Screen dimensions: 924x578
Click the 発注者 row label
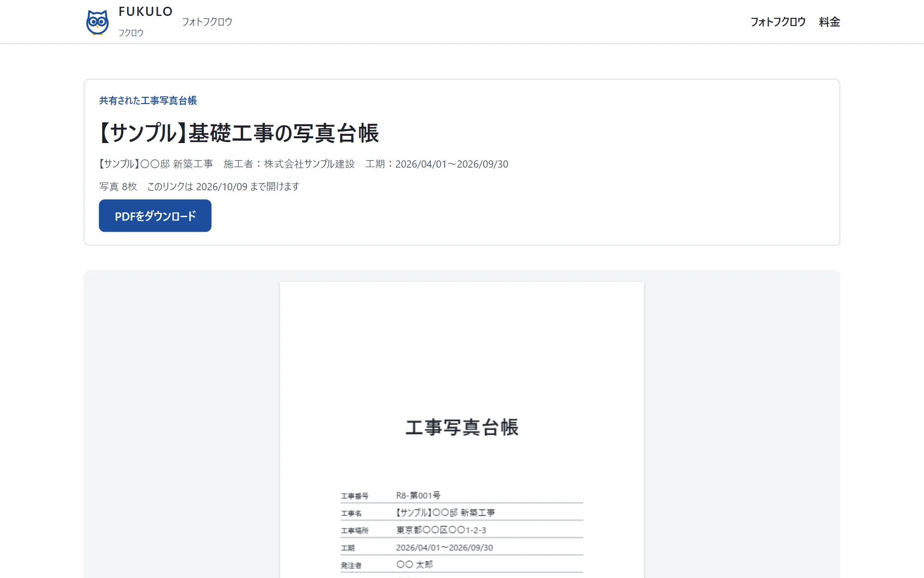point(351,565)
